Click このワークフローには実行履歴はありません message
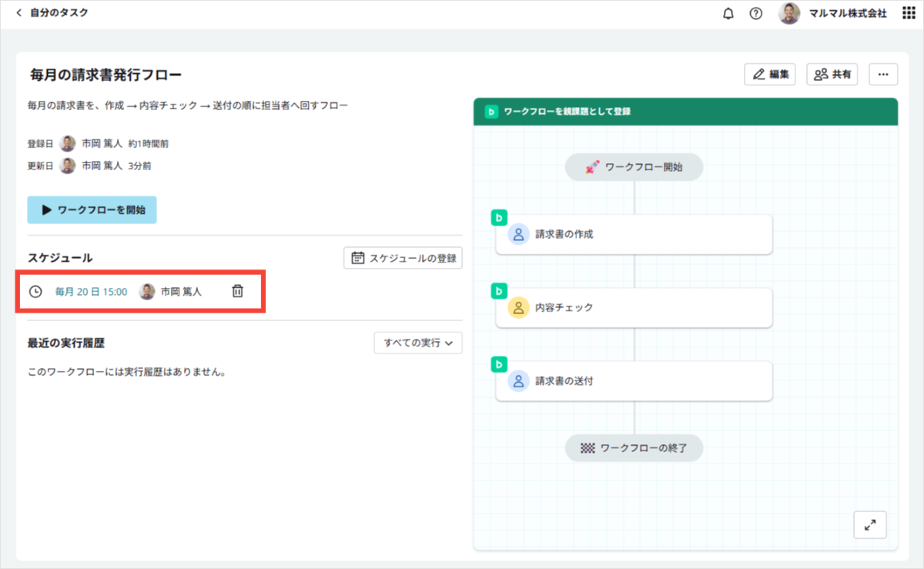The height and width of the screenshot is (569, 924). pyautogui.click(x=126, y=372)
